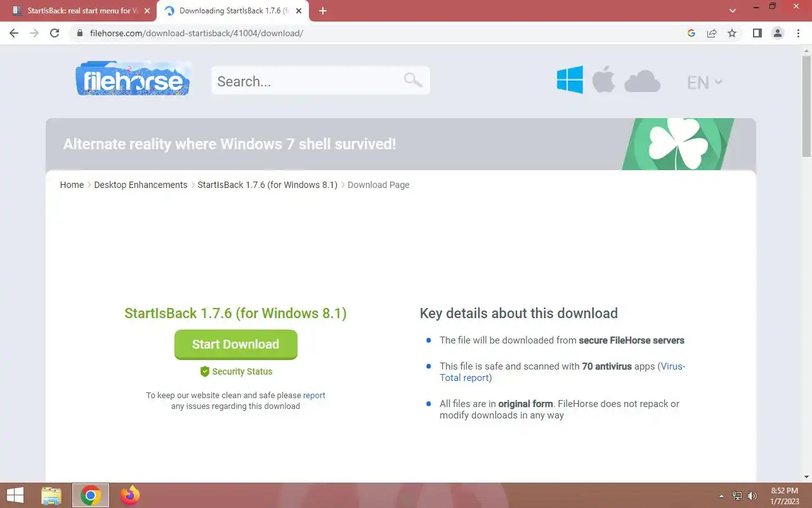Close the Downloading StartIsBack tab
812x508 pixels.
(x=300, y=11)
